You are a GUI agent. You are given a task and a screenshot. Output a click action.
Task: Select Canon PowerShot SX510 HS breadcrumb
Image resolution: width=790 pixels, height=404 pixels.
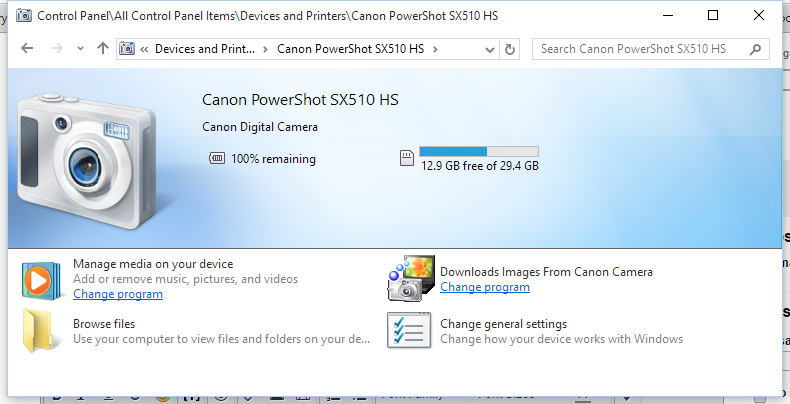point(351,49)
